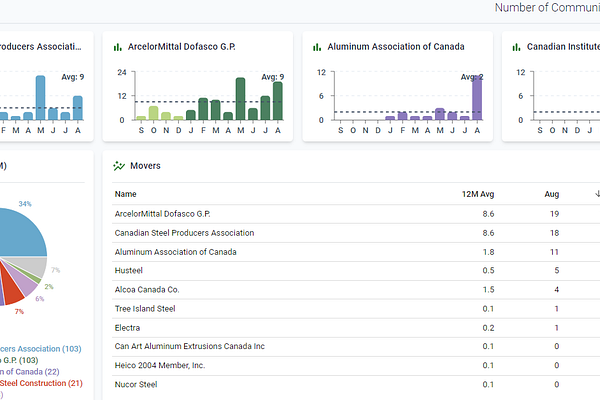Select the Alcoa Canada Co. row
Viewport: 600px width, 400px height.
click(356, 290)
